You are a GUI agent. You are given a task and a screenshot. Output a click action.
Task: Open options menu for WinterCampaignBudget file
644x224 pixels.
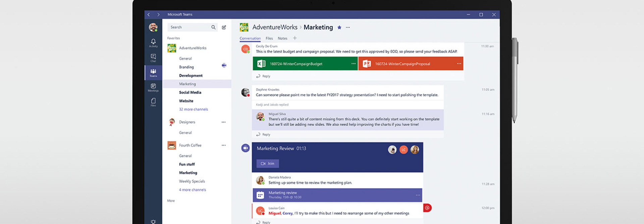[354, 63]
